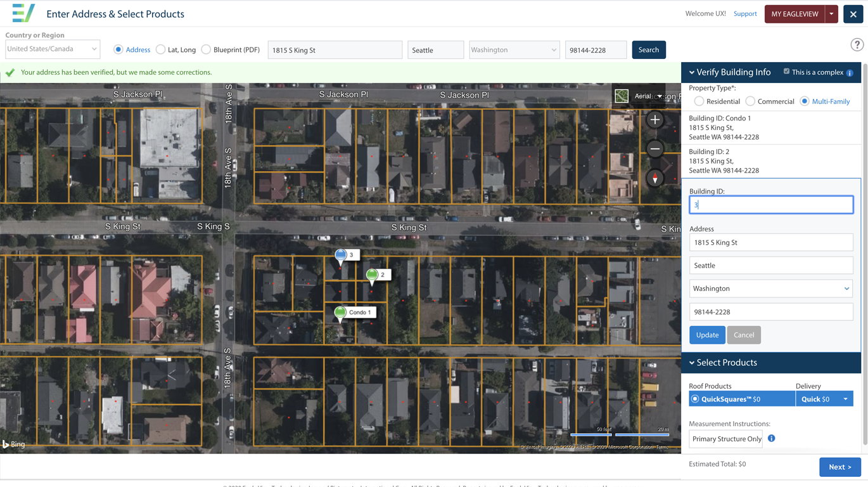Open Quick $0 delivery dropdown

[824, 399]
